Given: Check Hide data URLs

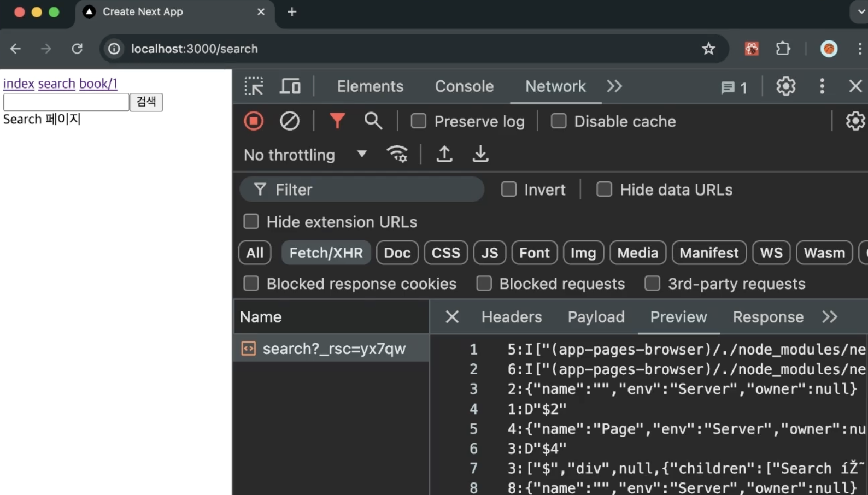Looking at the screenshot, I should click(604, 189).
